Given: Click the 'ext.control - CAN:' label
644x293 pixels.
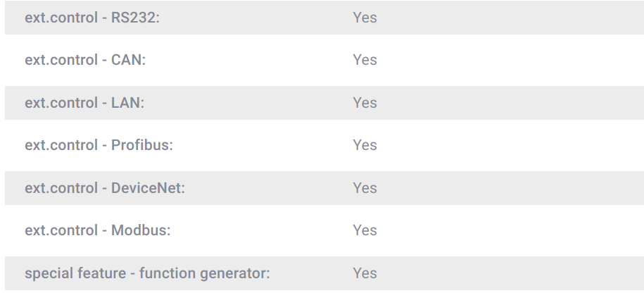Looking at the screenshot, I should point(85,60).
